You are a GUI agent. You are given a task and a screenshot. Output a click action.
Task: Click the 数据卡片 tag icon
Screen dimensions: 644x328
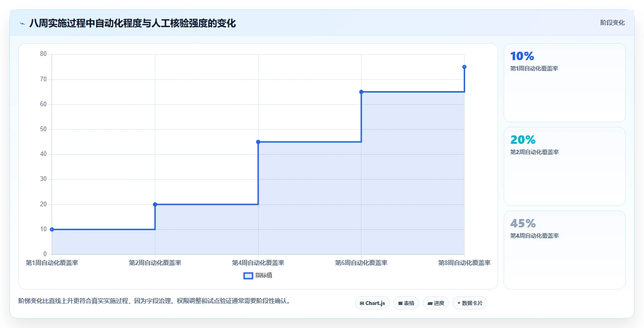(459, 304)
